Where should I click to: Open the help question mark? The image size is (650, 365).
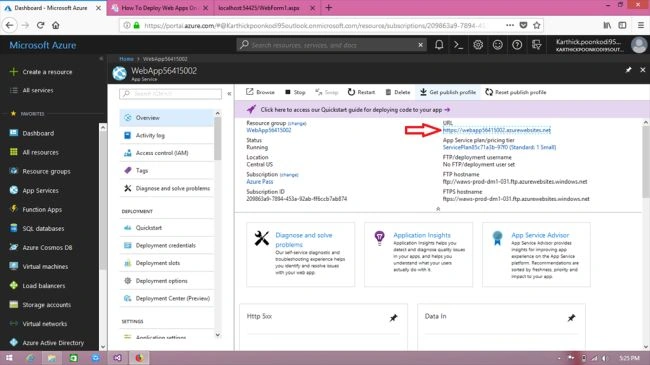tap(517, 45)
